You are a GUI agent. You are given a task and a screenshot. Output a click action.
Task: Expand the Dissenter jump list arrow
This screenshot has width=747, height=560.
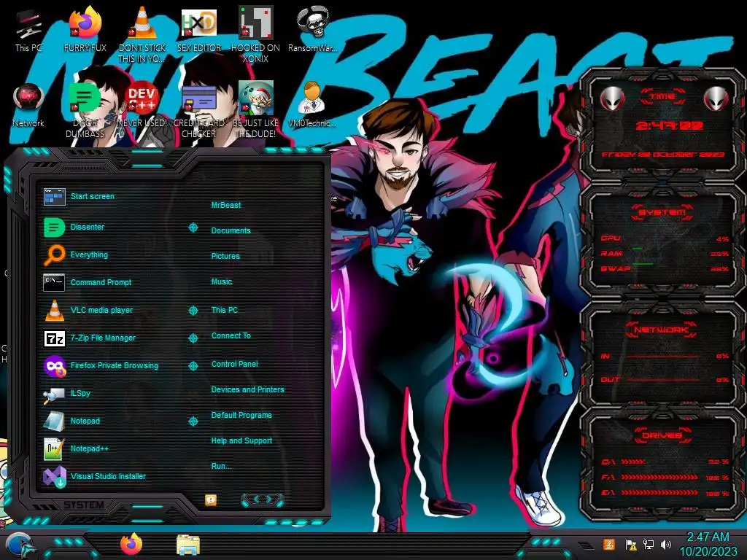pyautogui.click(x=193, y=227)
